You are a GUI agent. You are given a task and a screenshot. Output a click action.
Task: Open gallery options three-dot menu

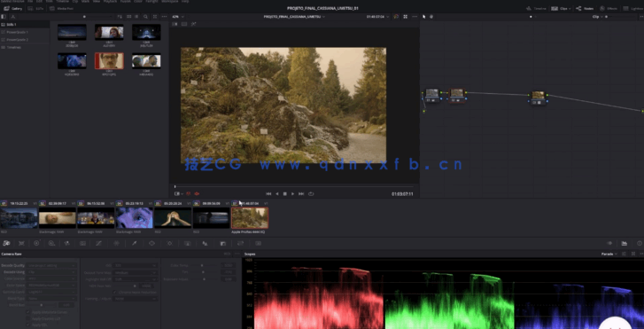point(164,17)
